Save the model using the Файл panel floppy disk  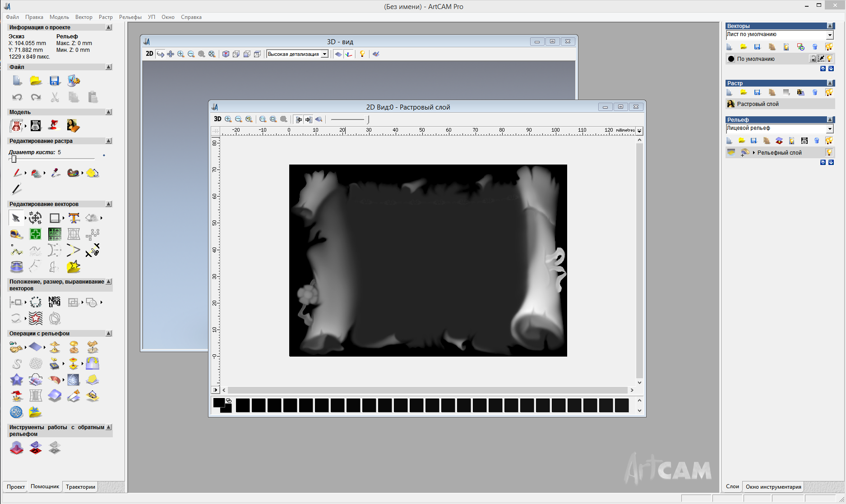[55, 81]
